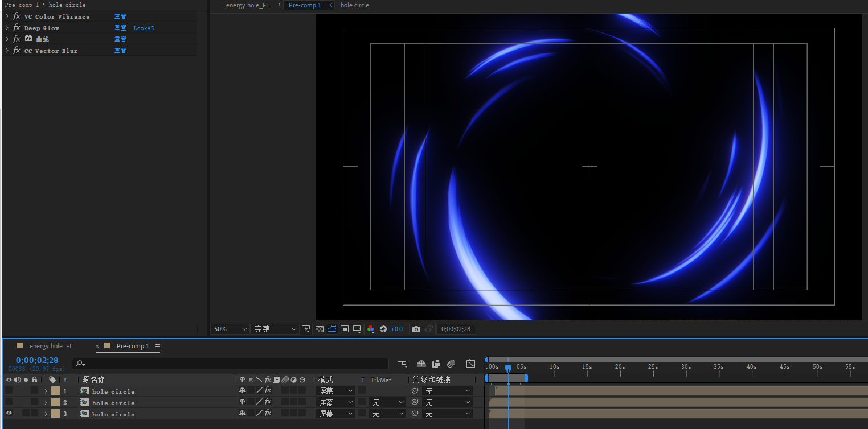Click the LookAE link beside Deep Glow
This screenshot has height=429, width=868.
(144, 28)
